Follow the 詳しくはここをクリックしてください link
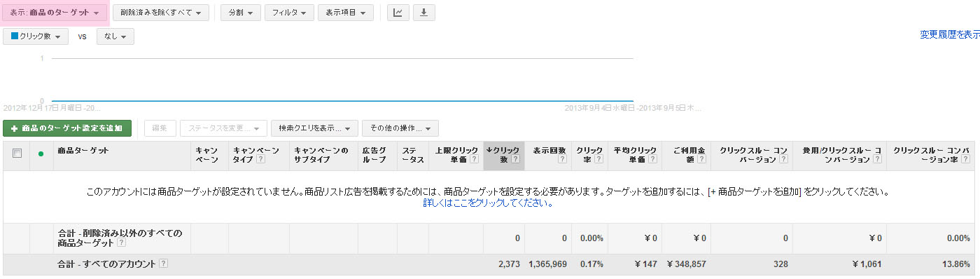Screen dimensions: 980x279 pyautogui.click(x=488, y=203)
